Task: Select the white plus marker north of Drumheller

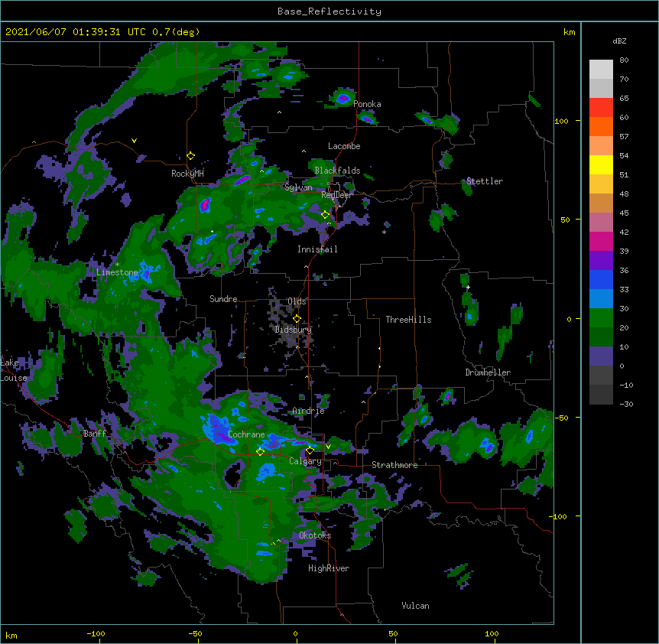Action: click(x=468, y=287)
